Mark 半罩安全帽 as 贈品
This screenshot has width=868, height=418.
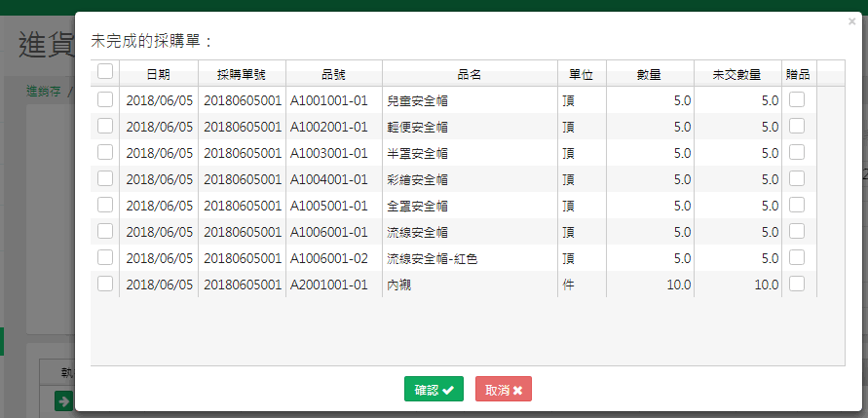point(797,152)
